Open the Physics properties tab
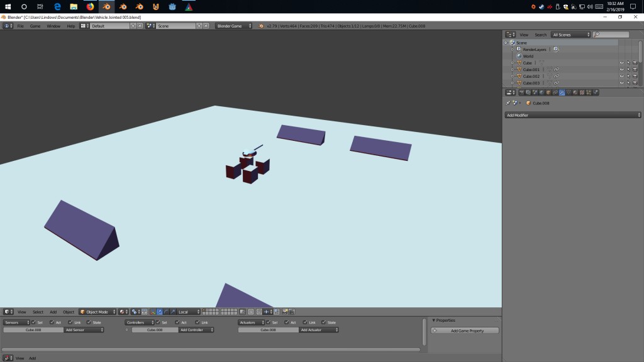 pyautogui.click(x=594, y=92)
